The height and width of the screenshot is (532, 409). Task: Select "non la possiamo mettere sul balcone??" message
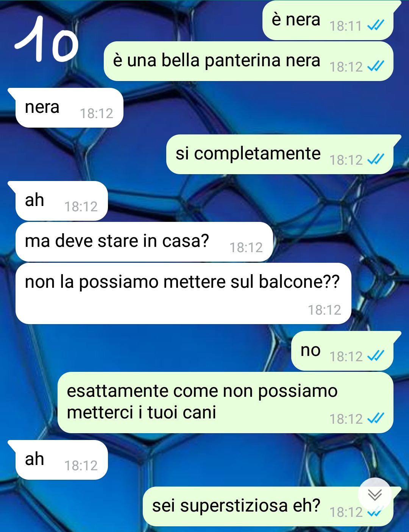[x=183, y=293]
